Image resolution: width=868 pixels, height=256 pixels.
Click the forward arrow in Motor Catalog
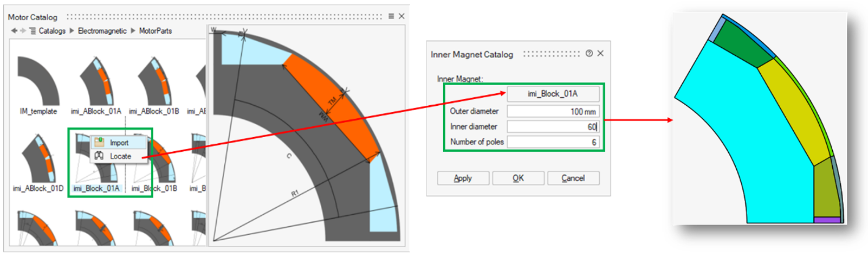pos(23,31)
